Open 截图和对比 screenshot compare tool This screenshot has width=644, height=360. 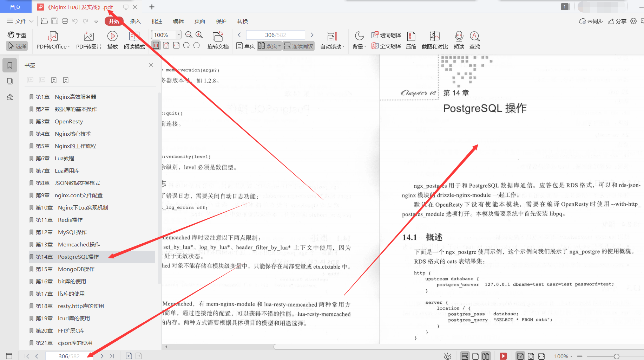434,39
